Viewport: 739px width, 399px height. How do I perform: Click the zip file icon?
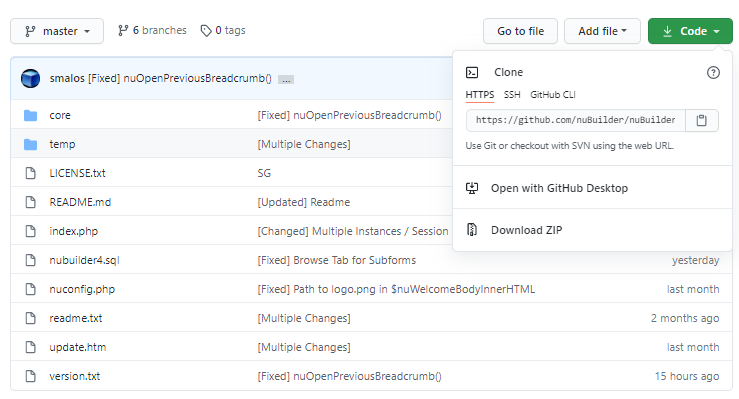click(x=472, y=229)
